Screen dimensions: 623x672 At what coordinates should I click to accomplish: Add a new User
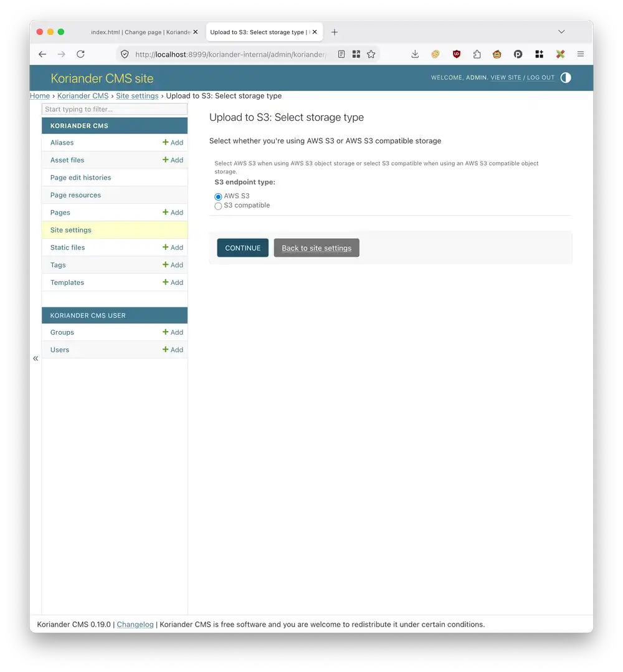tap(173, 350)
